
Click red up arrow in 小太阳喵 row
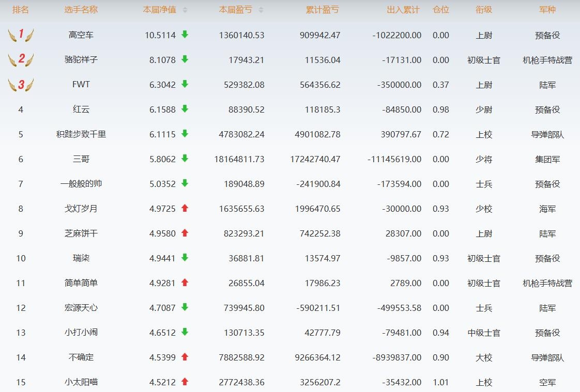(x=185, y=382)
